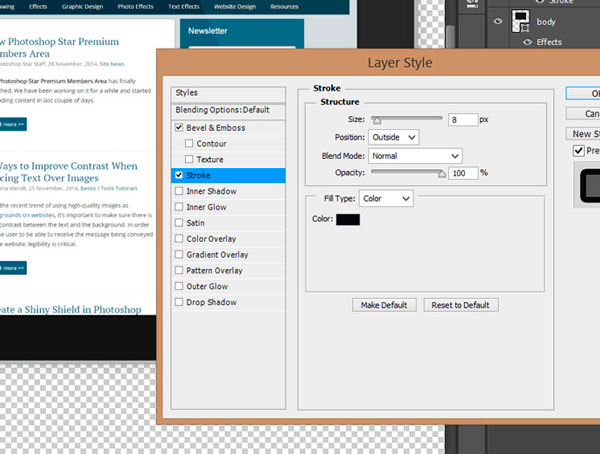Toggle the Preview checkbox

point(578,150)
